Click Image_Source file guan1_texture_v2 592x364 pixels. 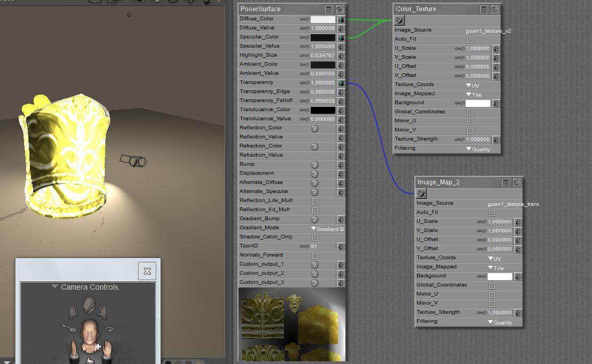coord(488,31)
